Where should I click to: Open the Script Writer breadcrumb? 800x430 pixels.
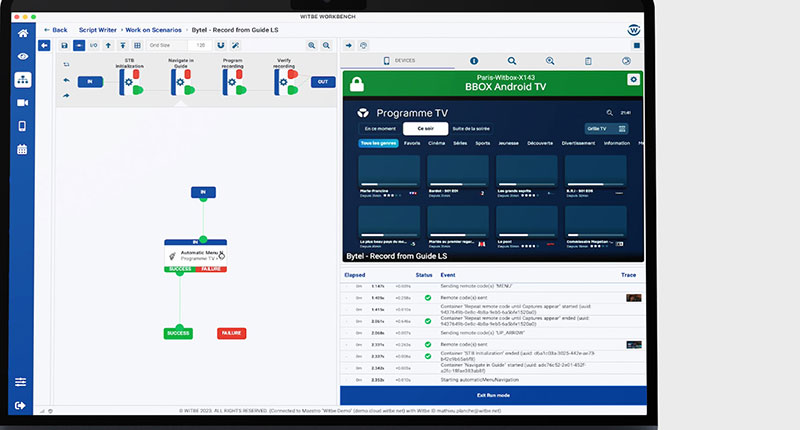97,30
